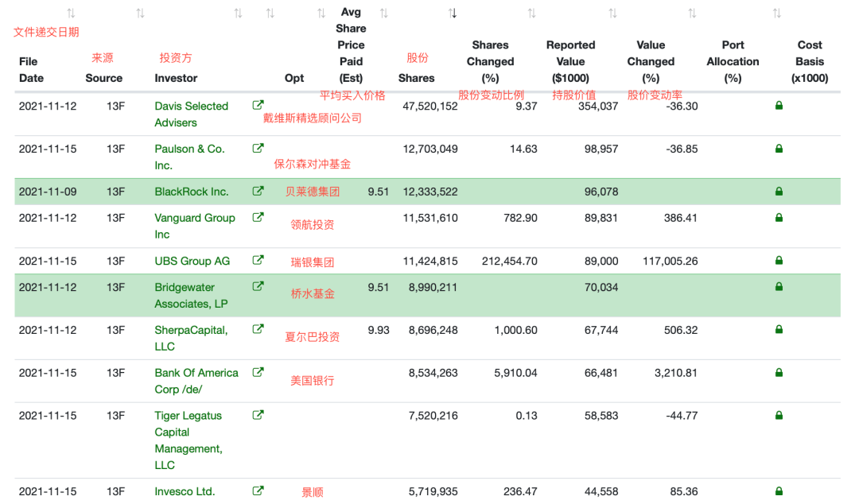
Task: Click lock icon in Bank Of America row
Action: tap(779, 372)
